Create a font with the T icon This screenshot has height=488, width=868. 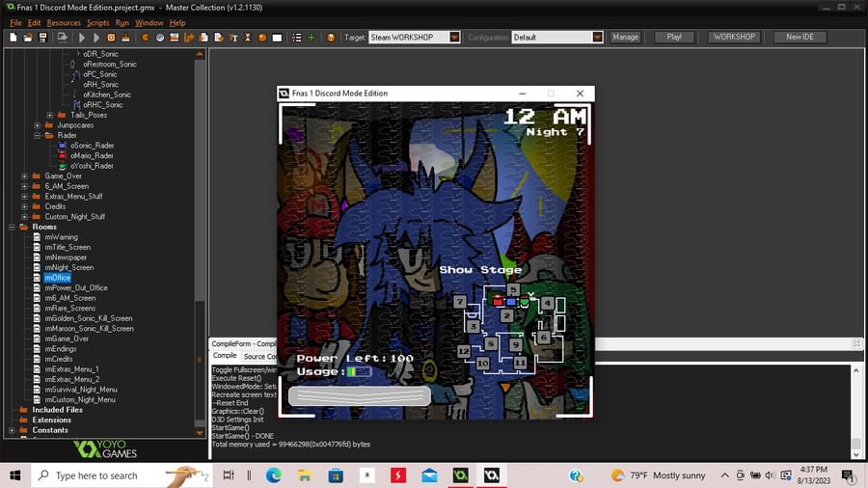[233, 38]
